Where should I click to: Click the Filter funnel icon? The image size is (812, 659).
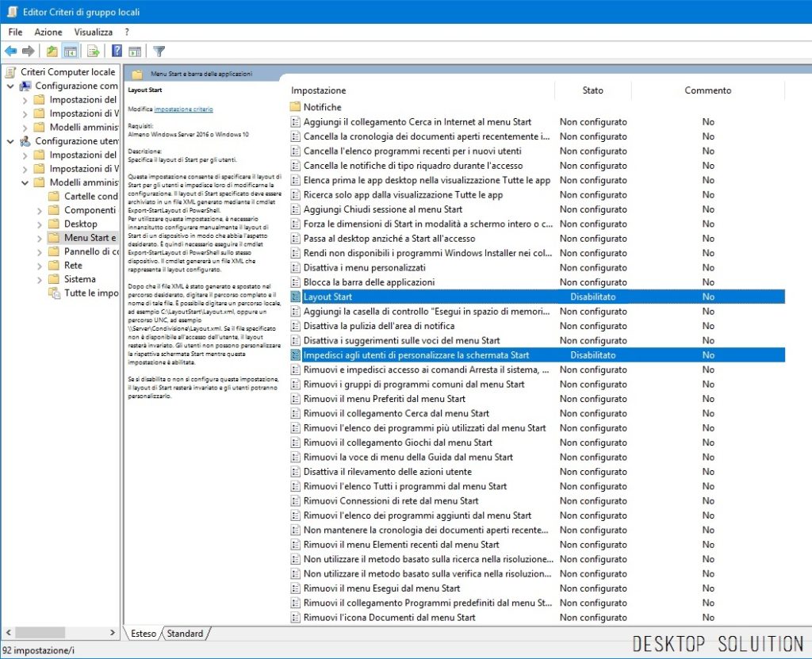(159, 52)
